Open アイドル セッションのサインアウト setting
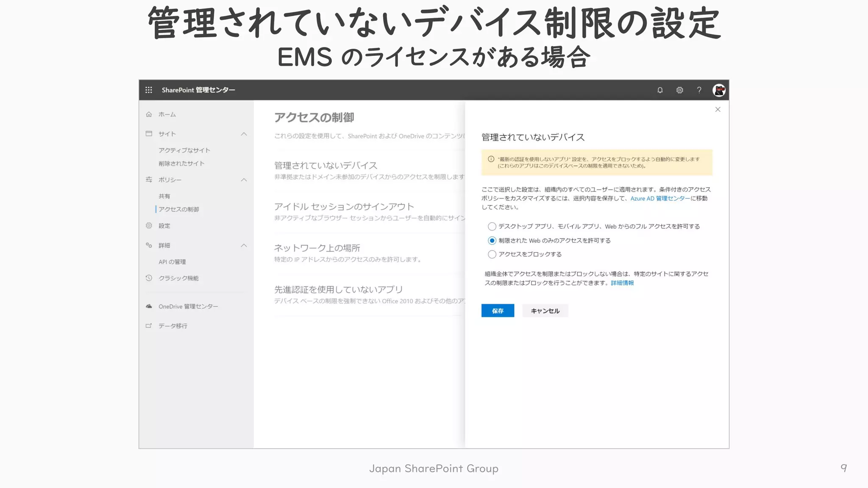The width and height of the screenshot is (868, 488). [x=344, y=207]
